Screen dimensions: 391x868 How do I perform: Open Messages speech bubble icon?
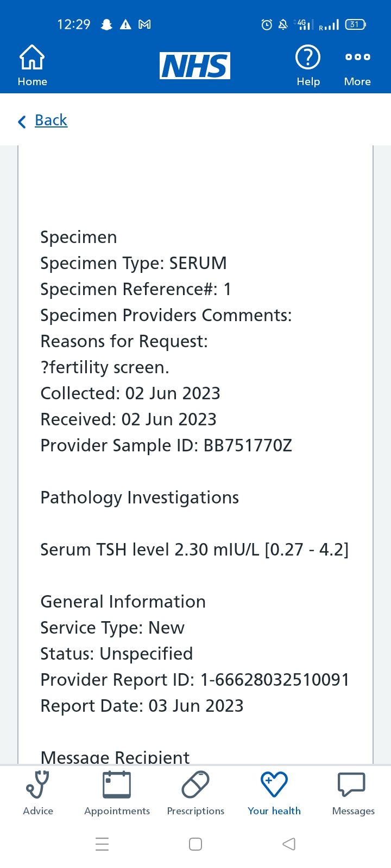click(x=353, y=784)
